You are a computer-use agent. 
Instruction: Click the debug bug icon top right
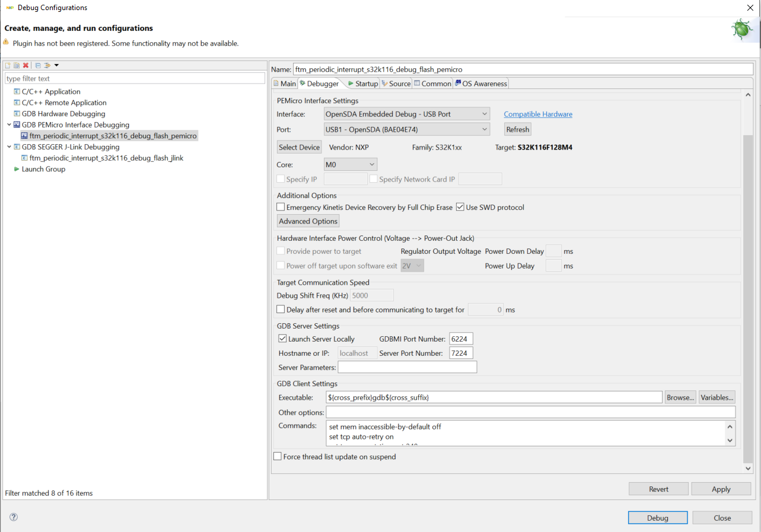[743, 28]
